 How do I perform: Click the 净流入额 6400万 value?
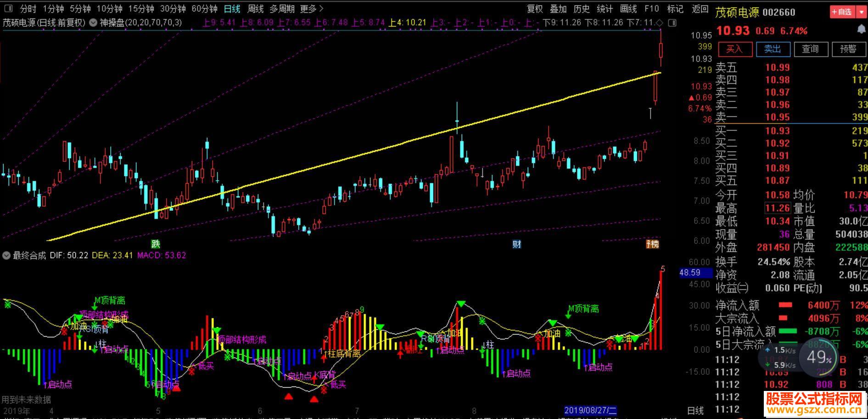[824, 306]
